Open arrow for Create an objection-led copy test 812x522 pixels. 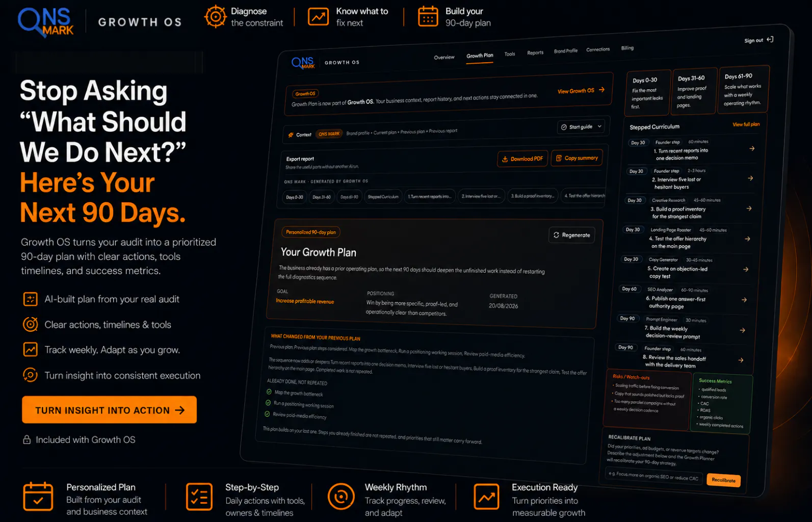pyautogui.click(x=746, y=269)
